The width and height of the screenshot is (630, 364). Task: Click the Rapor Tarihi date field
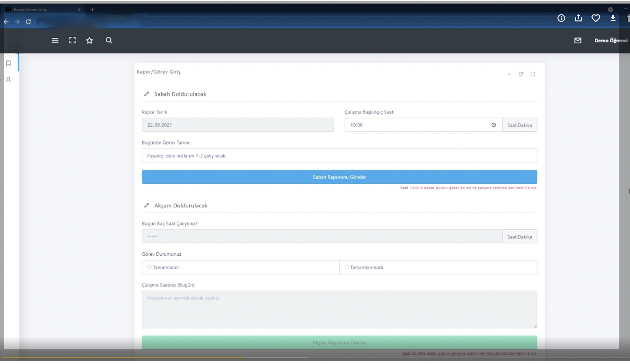[x=238, y=125]
